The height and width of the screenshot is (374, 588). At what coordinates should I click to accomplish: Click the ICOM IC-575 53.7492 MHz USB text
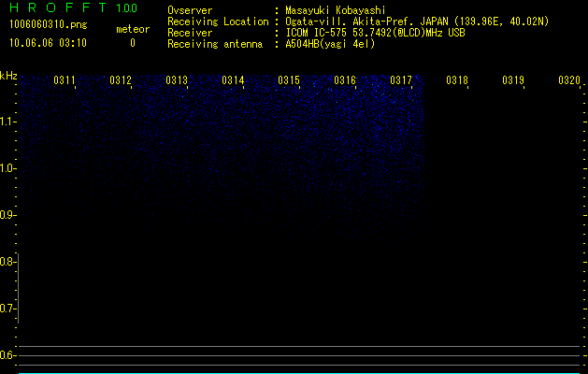376,33
